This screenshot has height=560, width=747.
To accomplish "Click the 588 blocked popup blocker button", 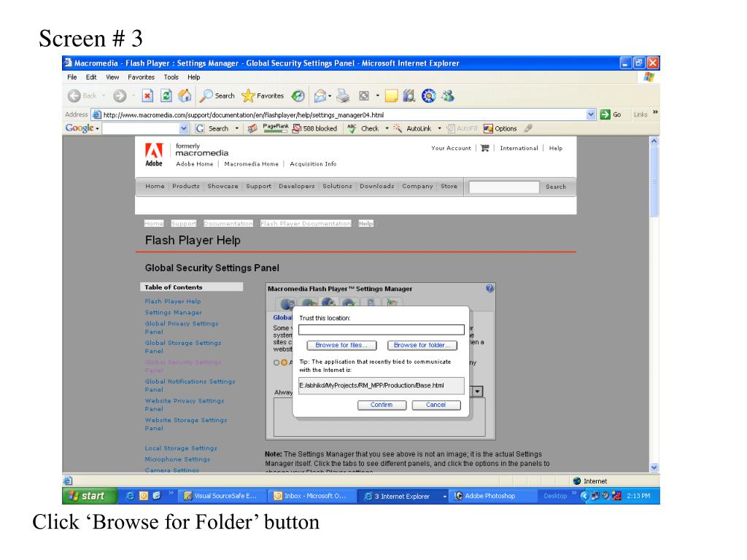I will coord(314,128).
